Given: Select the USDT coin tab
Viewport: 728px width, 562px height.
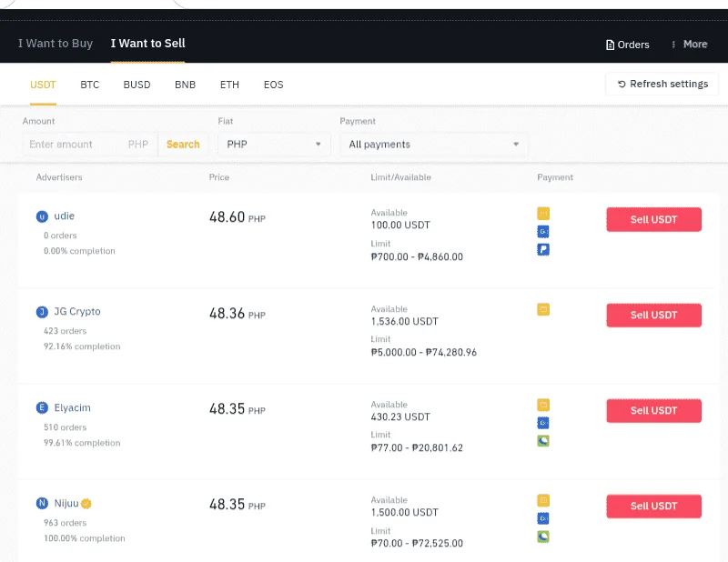Looking at the screenshot, I should (x=43, y=85).
